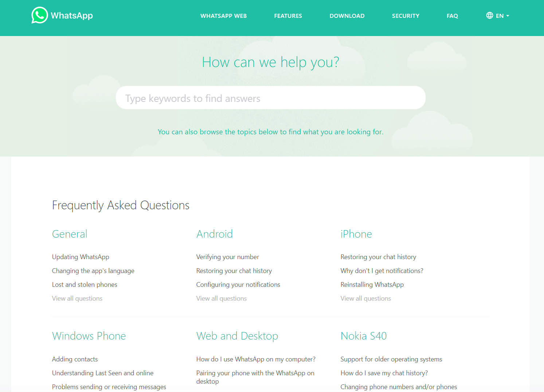
Task: Open the General topic heading
Action: click(x=70, y=234)
